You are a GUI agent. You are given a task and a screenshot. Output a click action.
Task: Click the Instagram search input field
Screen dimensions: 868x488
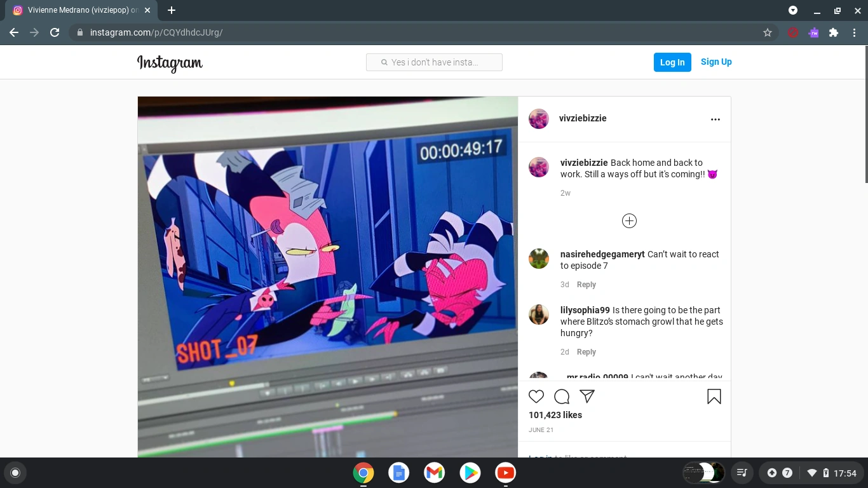(434, 62)
